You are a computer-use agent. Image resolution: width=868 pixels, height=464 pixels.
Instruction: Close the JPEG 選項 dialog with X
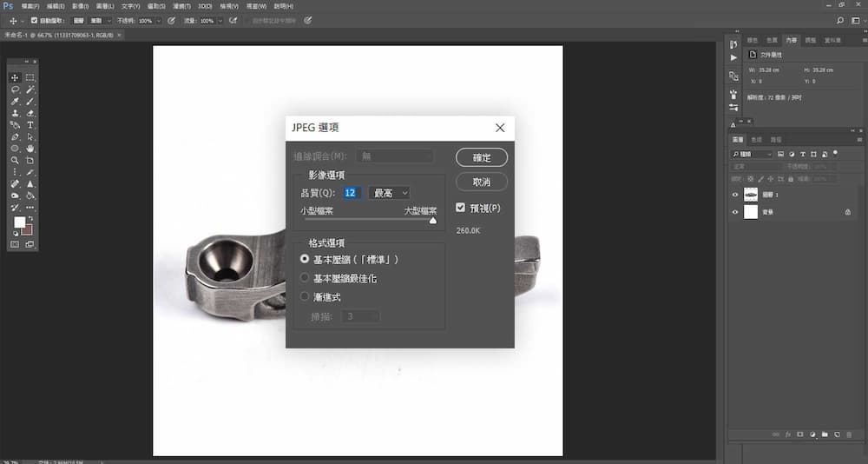click(500, 128)
